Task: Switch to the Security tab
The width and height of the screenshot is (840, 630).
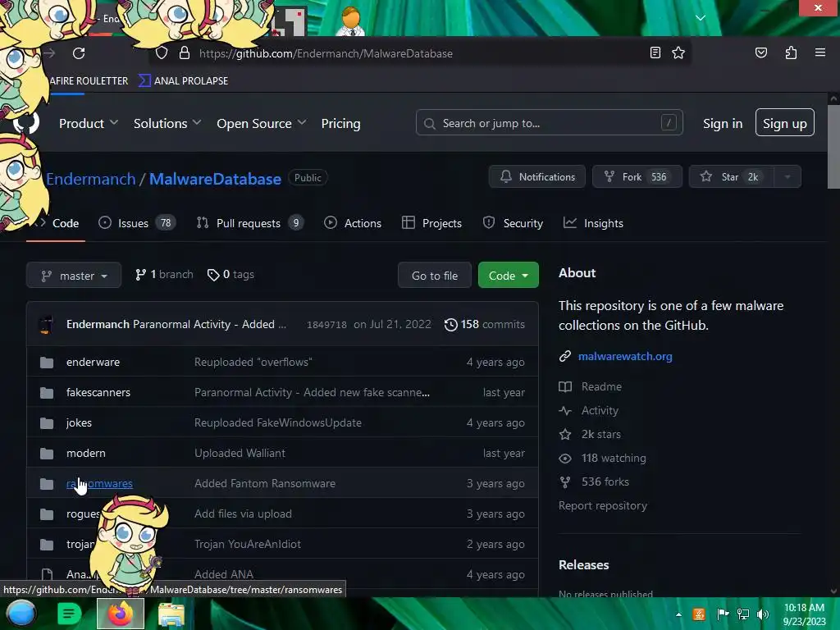Action: (513, 223)
